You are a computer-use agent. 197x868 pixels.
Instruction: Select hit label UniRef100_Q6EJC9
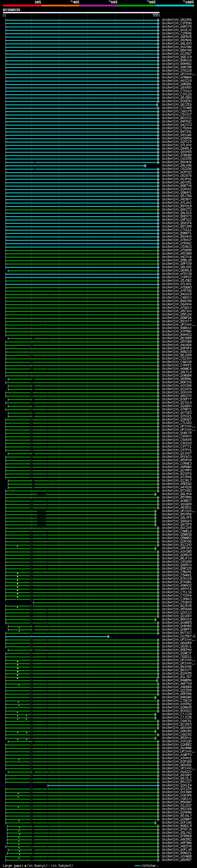[177, 57]
